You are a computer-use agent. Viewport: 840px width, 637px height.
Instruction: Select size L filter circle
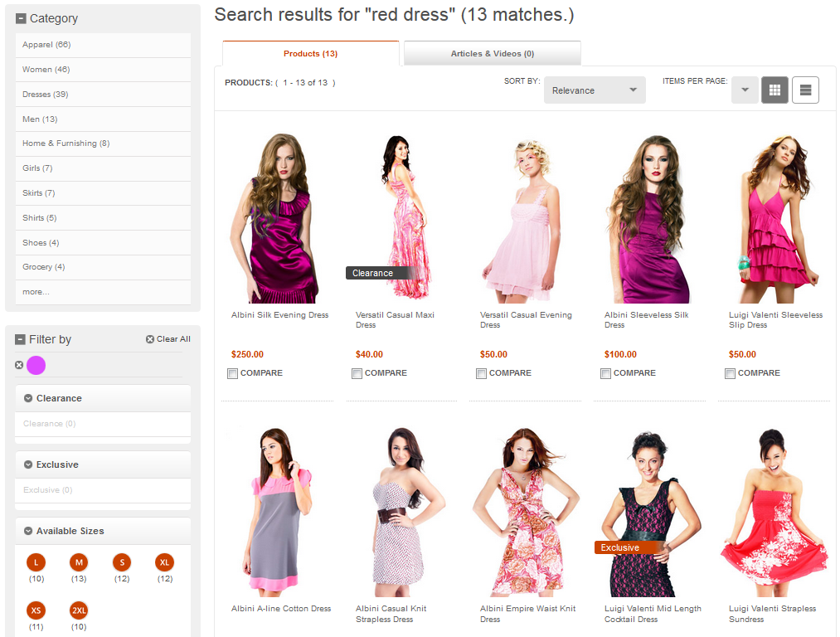tap(35, 562)
